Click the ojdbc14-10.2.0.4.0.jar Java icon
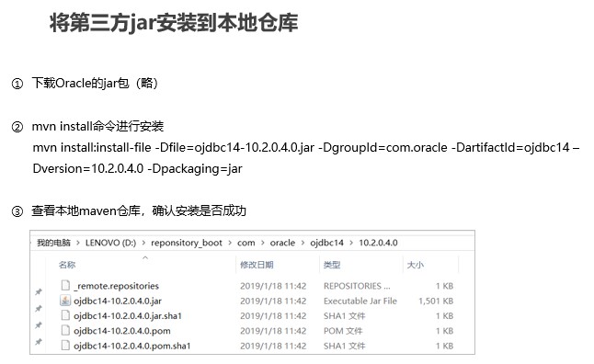Image resolution: width=594 pixels, height=364 pixels. (x=65, y=301)
